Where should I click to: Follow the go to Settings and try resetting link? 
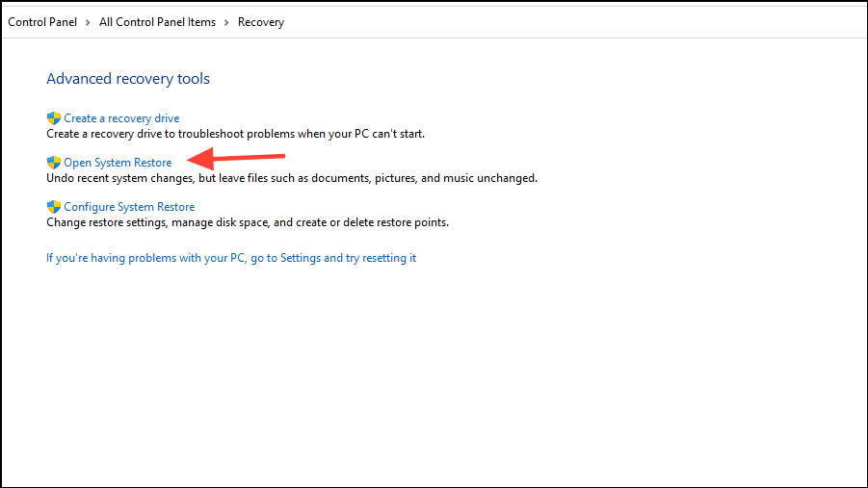pos(231,258)
